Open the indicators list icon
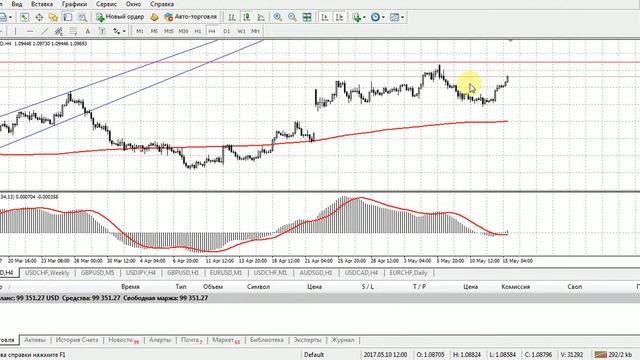Image resolution: width=640 pixels, height=360 pixels. coord(357,17)
